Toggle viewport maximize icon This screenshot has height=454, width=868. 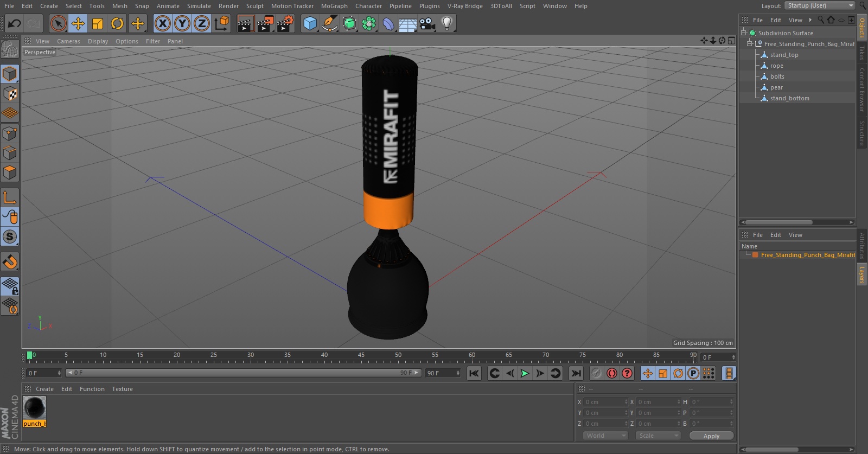pos(731,41)
